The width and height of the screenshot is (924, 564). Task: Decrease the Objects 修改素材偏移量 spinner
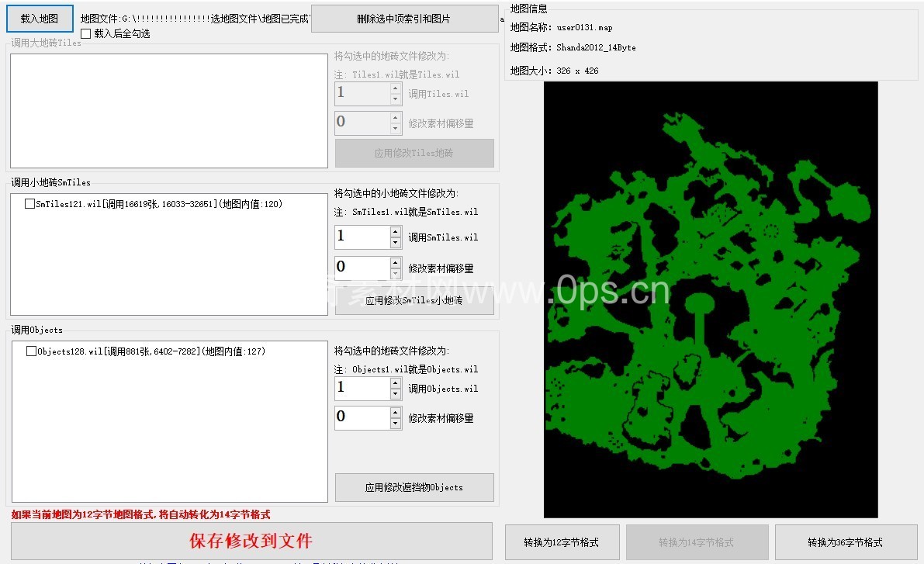pos(396,424)
